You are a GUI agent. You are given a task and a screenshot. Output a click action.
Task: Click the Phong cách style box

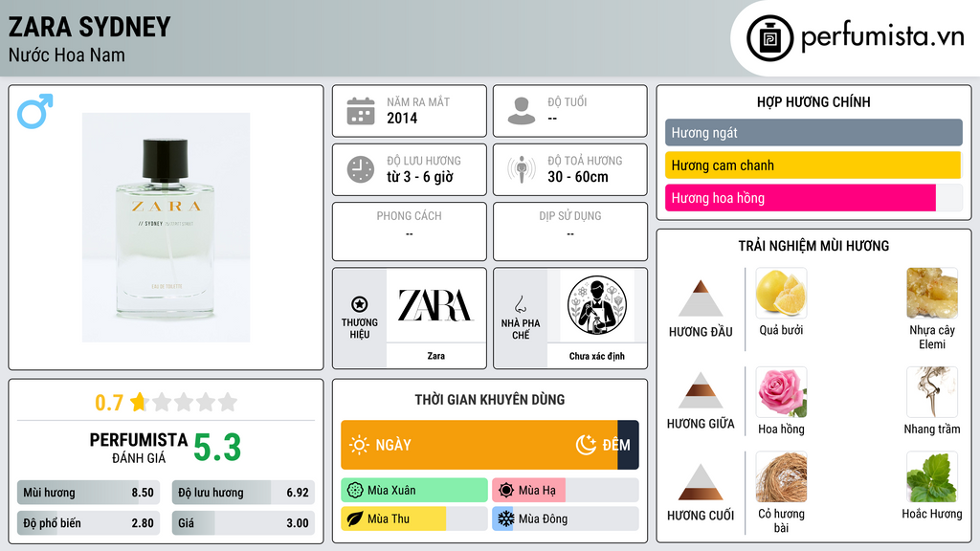click(410, 231)
